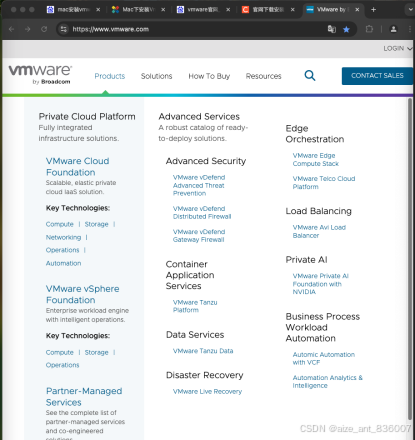Open Partner-Managed Services link
Screen dimensions: 415x440
pyautogui.click(x=84, y=396)
